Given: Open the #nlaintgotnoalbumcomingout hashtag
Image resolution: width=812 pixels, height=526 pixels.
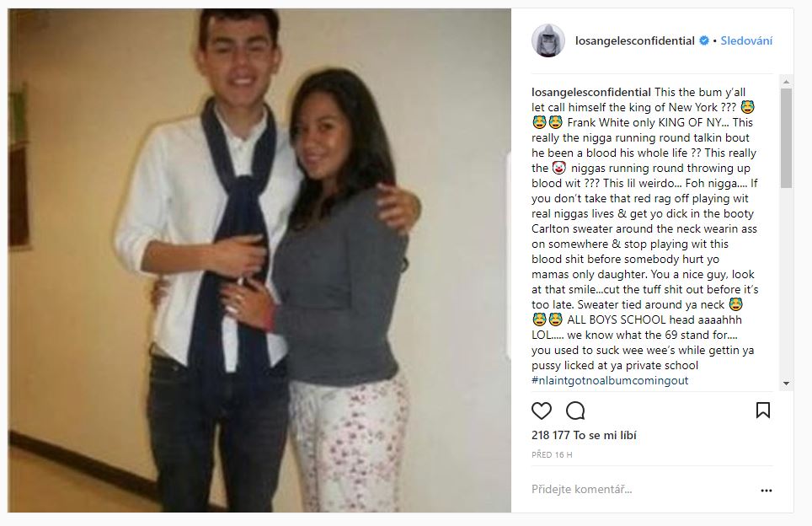Looking at the screenshot, I should (610, 380).
